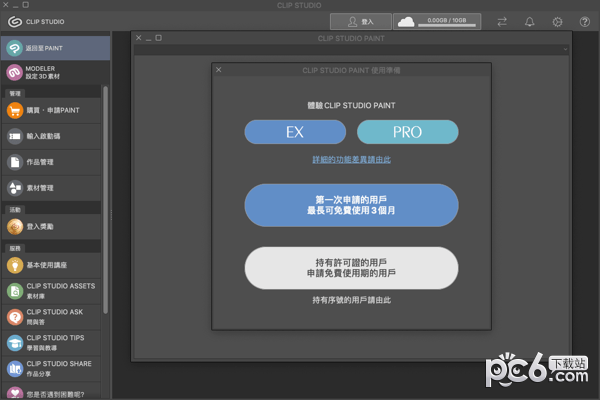Click license holders white button
The width and height of the screenshot is (600, 400).
click(x=351, y=268)
